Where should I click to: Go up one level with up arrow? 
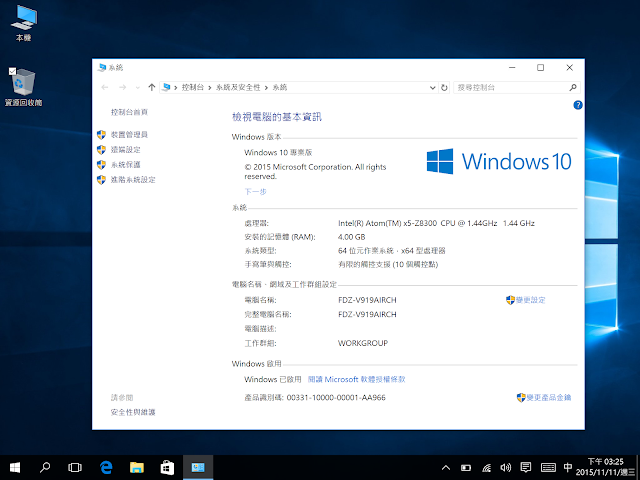point(152,87)
